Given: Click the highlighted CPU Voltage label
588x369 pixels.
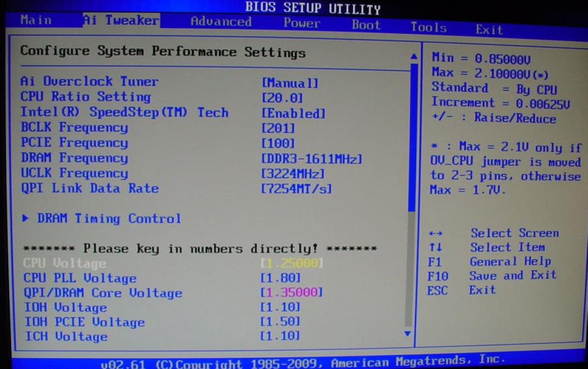Looking at the screenshot, I should (x=65, y=263).
